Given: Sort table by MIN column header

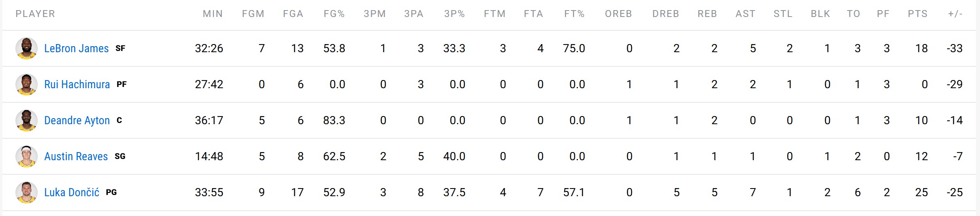Looking at the screenshot, I should [213, 14].
